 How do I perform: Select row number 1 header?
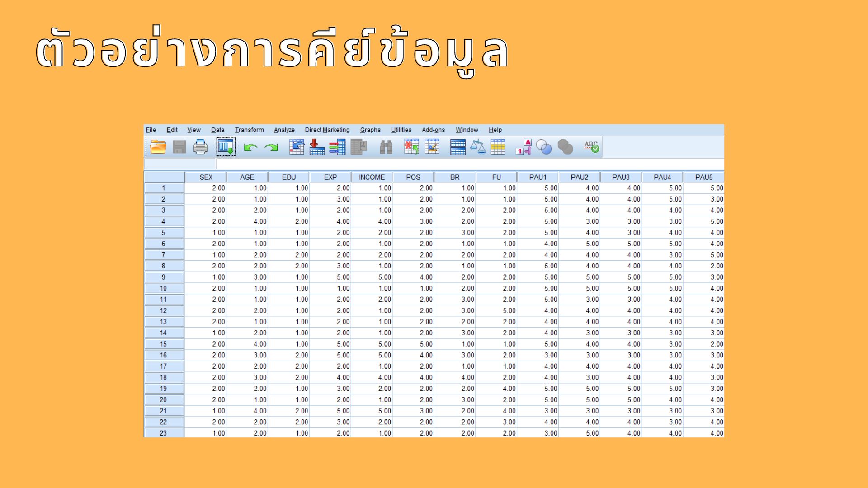click(164, 188)
